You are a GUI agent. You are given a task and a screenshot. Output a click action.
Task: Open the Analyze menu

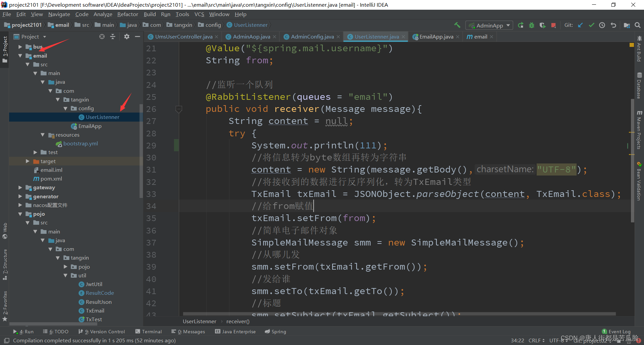[103, 14]
